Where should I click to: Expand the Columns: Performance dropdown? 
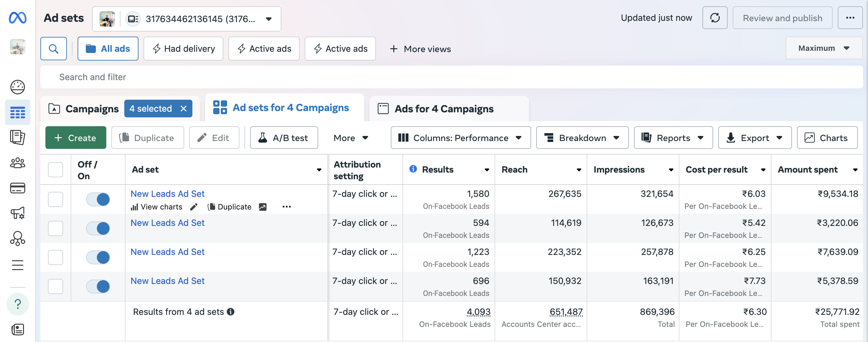(460, 138)
